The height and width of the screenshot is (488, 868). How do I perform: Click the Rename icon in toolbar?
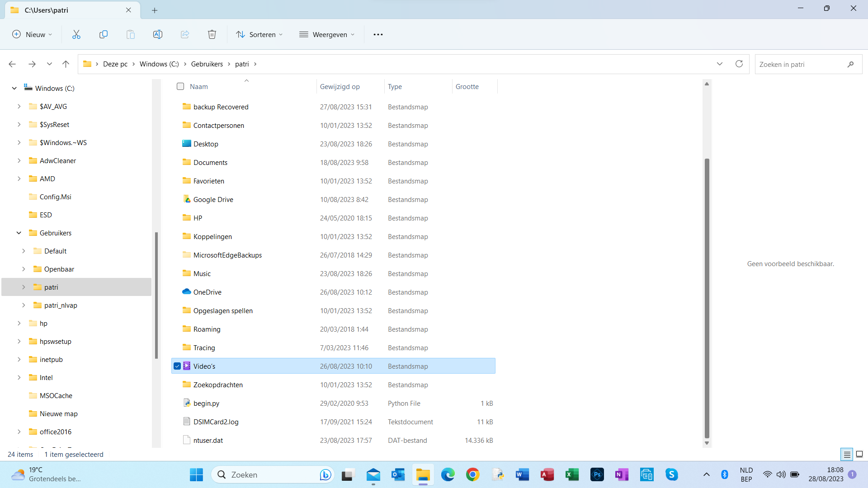[158, 34]
